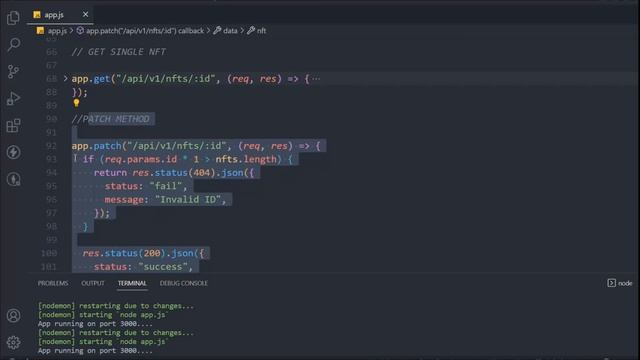This screenshot has height=360, width=640.
Task: Switch to the OUTPUT panel tab
Action: (x=93, y=283)
